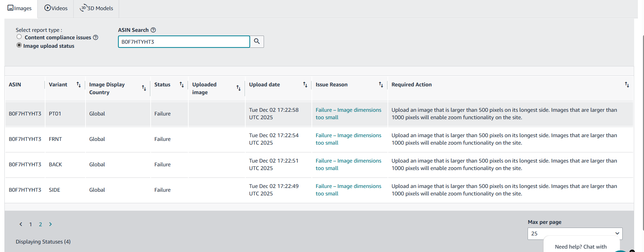
Task: Open ASIN Search help tooltip icon
Action: 153,30
